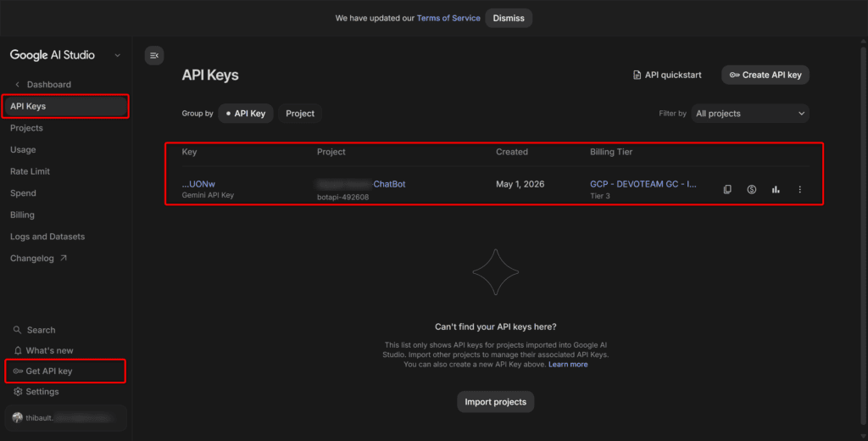Group by API Key option
The image size is (868, 441).
tap(246, 114)
